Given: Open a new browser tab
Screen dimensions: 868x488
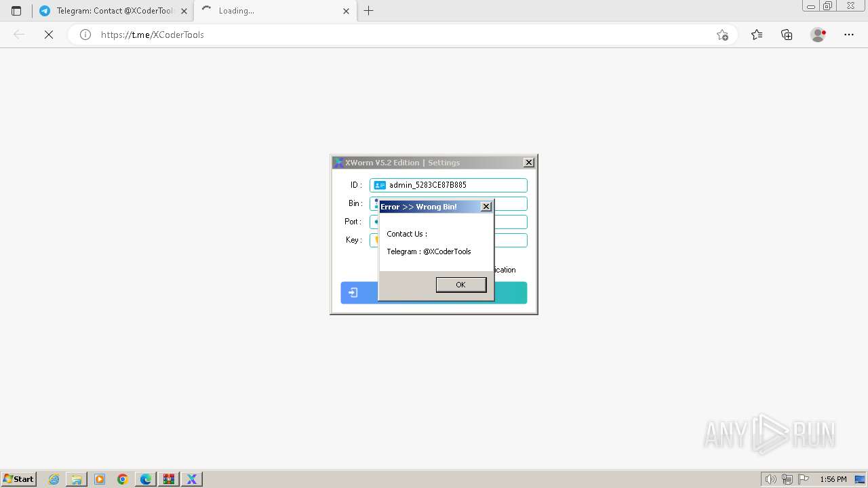Looking at the screenshot, I should [369, 11].
